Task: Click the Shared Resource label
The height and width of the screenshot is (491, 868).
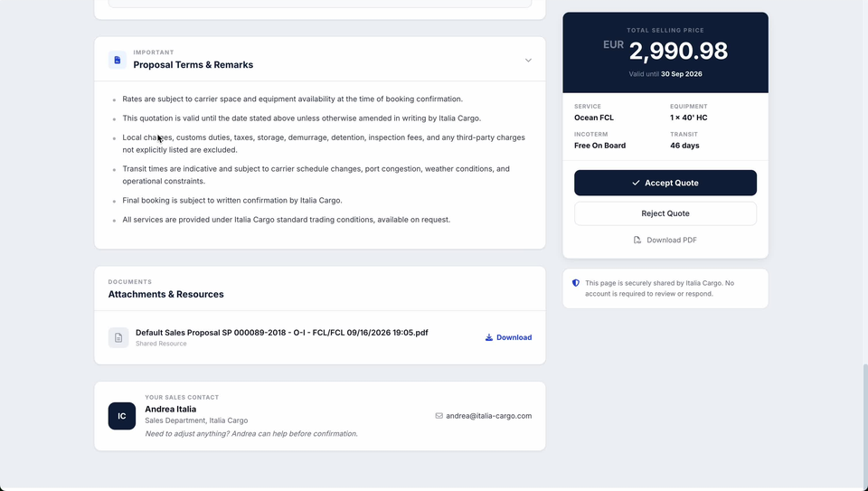Action: (161, 344)
